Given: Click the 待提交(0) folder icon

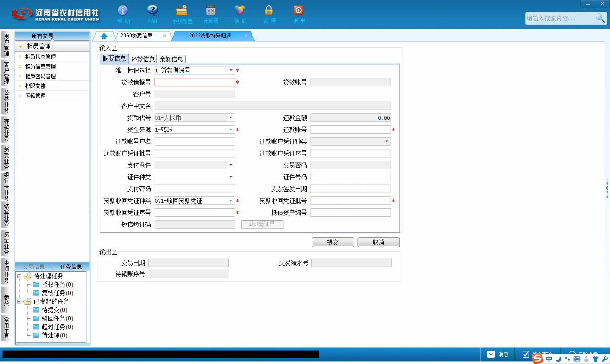Looking at the screenshot, I should [36, 310].
